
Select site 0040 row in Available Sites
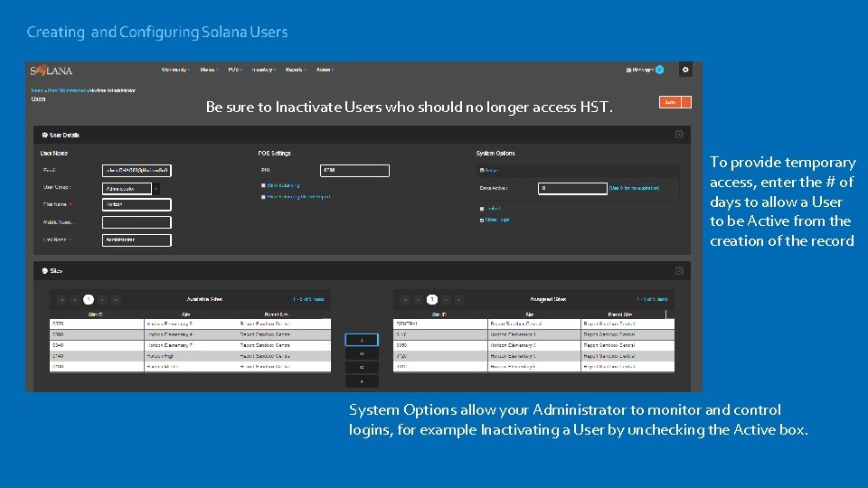(x=190, y=345)
